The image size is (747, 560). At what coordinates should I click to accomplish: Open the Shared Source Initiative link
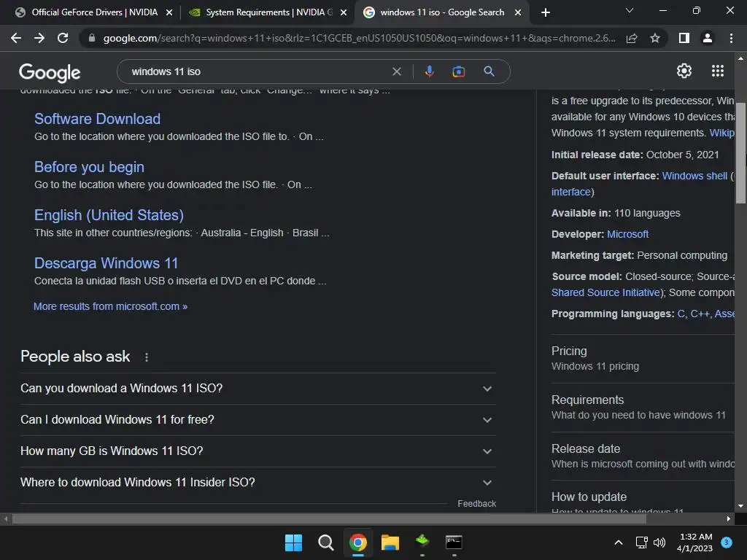point(605,292)
